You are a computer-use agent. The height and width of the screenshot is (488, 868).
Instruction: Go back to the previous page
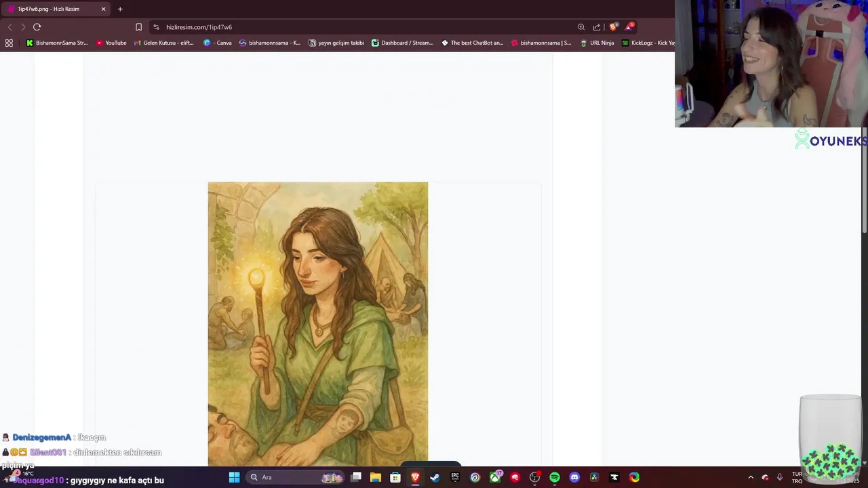pyautogui.click(x=9, y=27)
